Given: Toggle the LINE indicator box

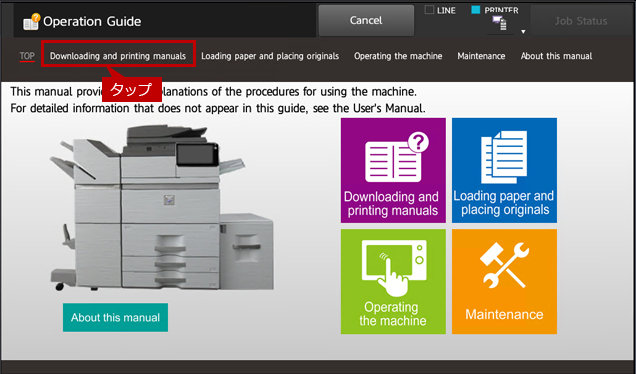Looking at the screenshot, I should (x=429, y=10).
